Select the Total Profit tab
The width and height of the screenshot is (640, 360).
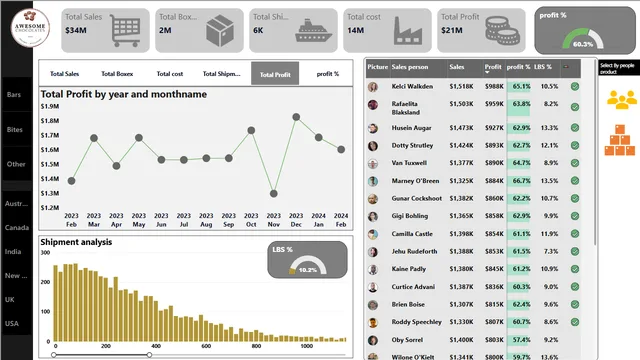pos(275,74)
